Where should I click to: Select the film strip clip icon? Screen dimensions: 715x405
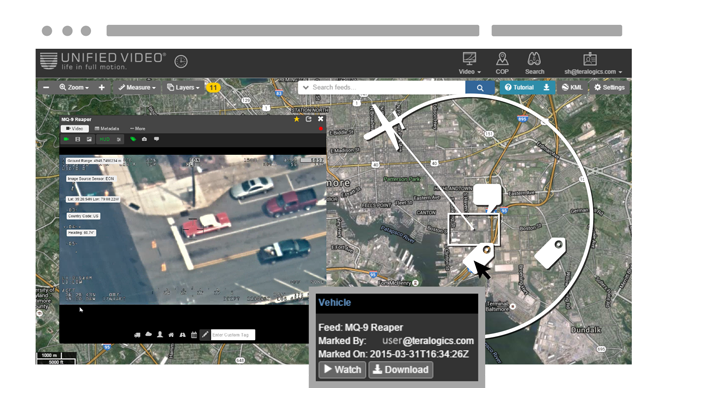(x=78, y=139)
